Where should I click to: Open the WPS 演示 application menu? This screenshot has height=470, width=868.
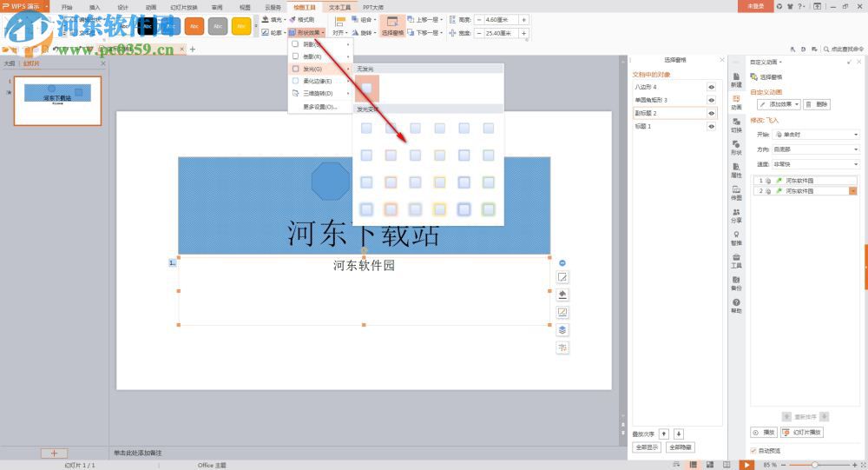click(23, 6)
